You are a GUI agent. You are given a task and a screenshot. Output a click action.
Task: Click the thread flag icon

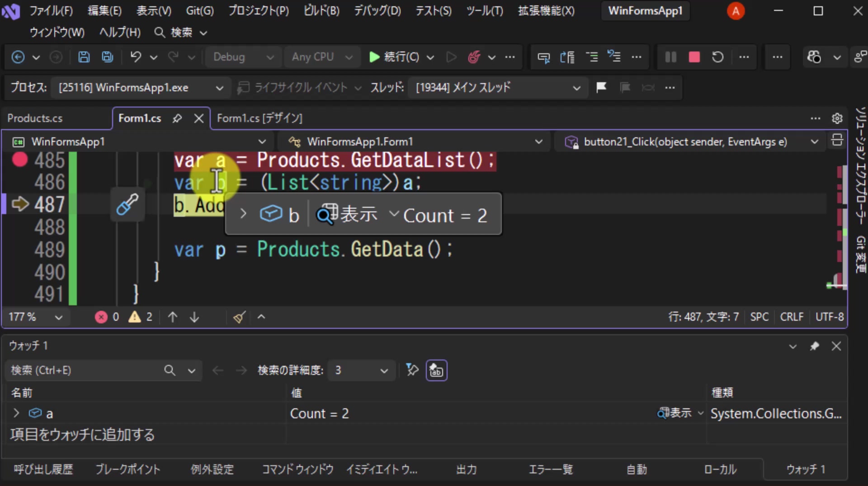[601, 87]
